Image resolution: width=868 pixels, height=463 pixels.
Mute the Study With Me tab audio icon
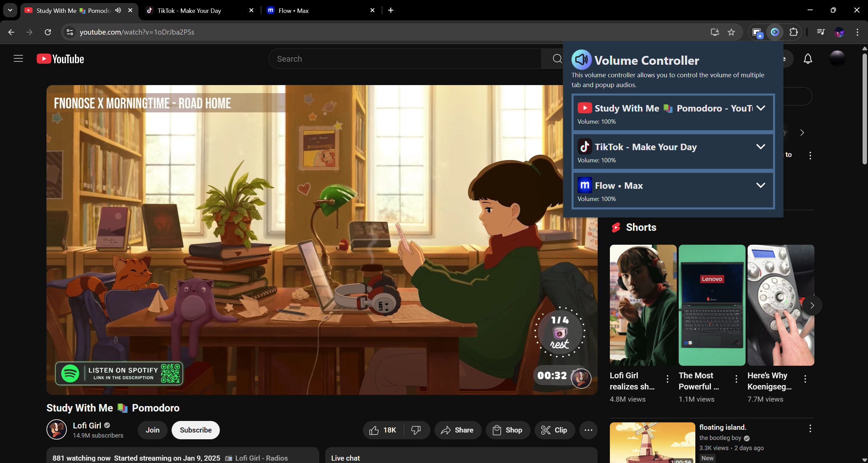pyautogui.click(x=118, y=10)
